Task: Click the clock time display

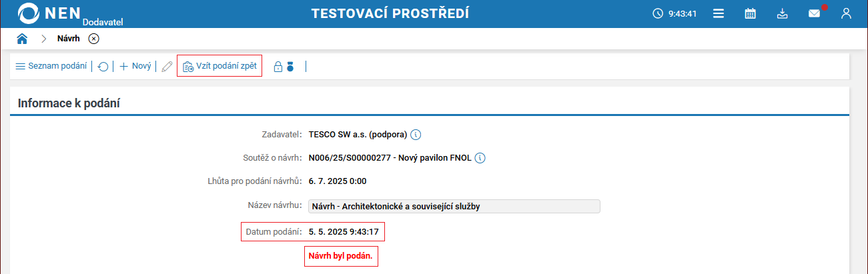Action: click(x=675, y=13)
